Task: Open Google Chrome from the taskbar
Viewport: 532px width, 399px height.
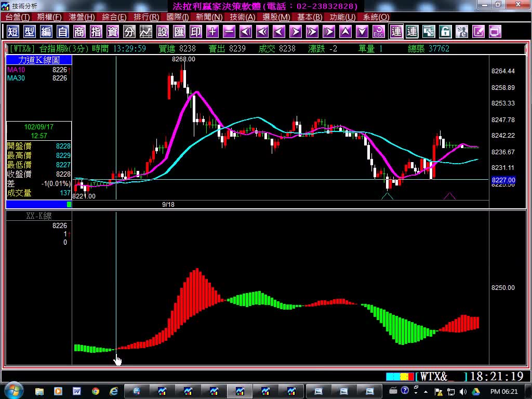Action: coord(96,392)
